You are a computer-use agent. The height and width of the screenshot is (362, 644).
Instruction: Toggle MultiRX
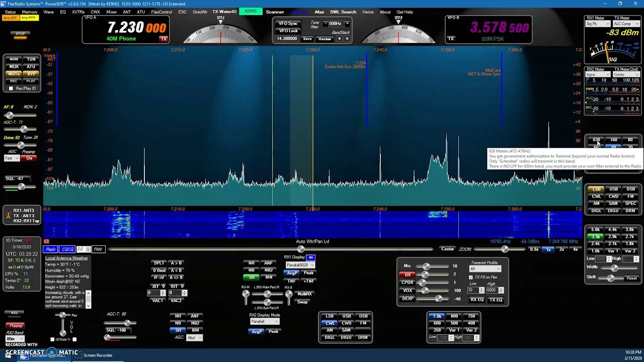click(304, 294)
